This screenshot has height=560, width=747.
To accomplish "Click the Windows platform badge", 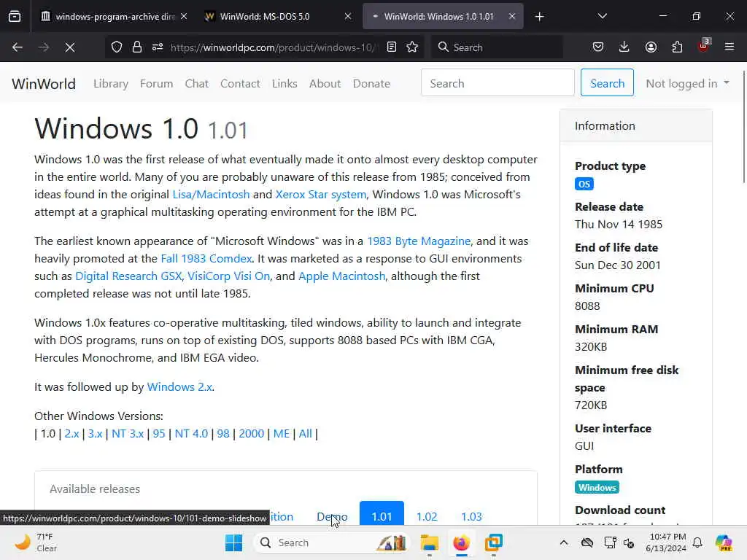I will [x=597, y=487].
